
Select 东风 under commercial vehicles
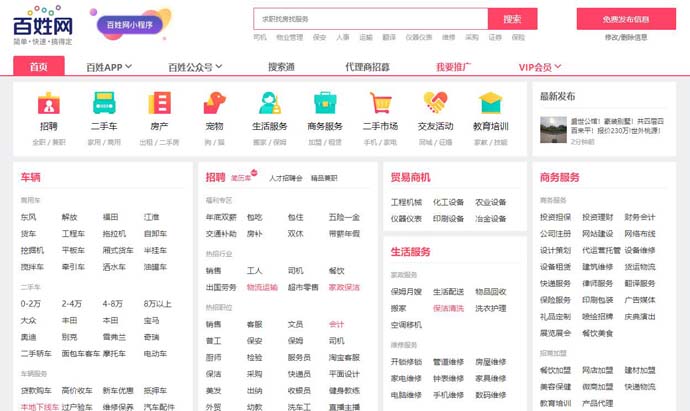coord(29,217)
